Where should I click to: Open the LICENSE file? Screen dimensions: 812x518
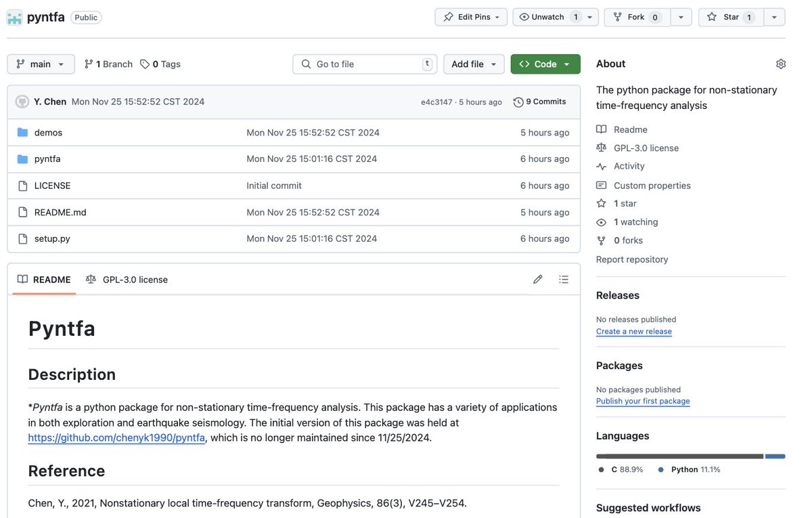pyautogui.click(x=53, y=186)
